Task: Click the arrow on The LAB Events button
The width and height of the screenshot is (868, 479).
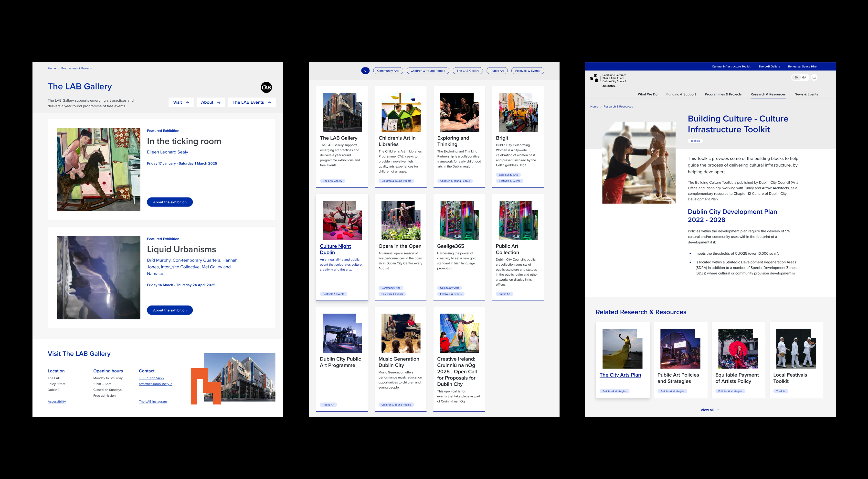Action: coord(269,102)
